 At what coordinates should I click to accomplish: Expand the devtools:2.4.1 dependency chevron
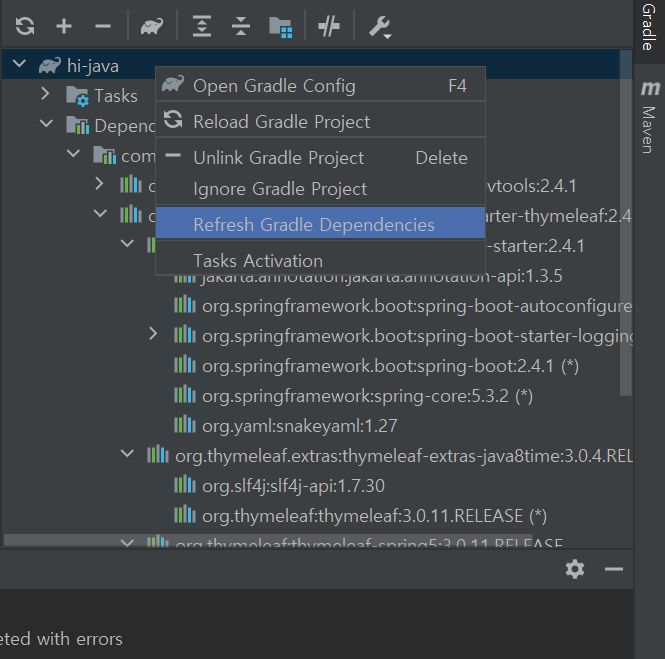pyautogui.click(x=99, y=184)
